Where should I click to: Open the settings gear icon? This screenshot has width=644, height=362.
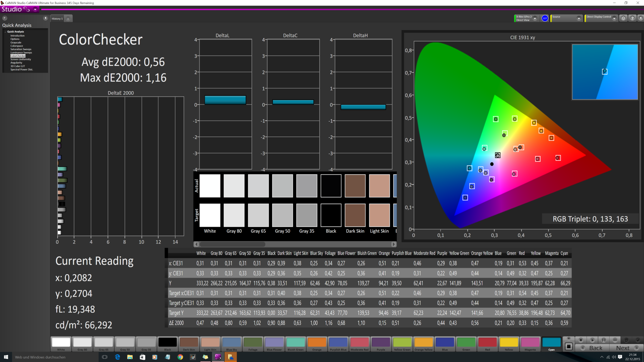pos(623,18)
